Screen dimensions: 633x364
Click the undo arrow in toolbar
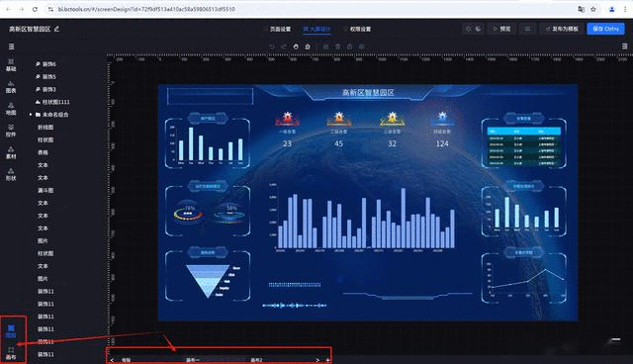tap(272, 46)
